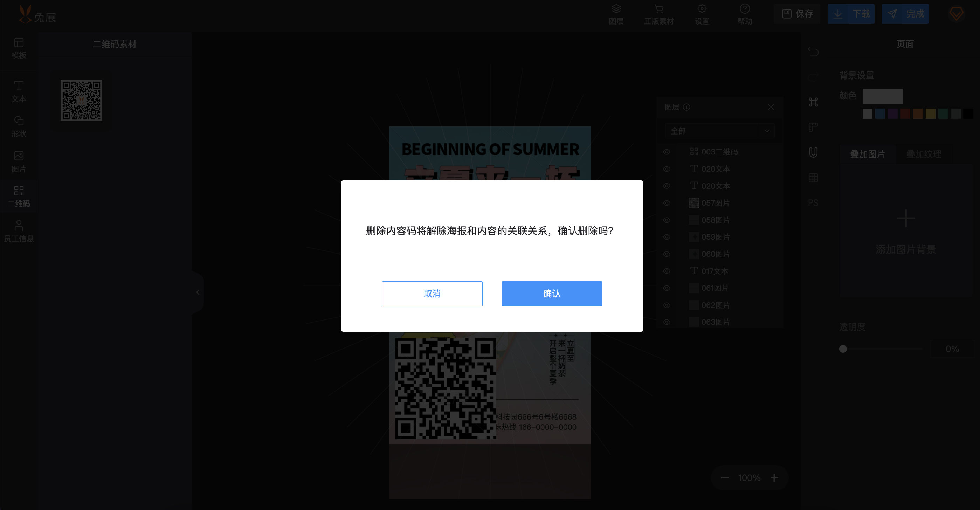Open the 图片 images sidebar icon
Screen dimensions: 980x510
pos(19,162)
